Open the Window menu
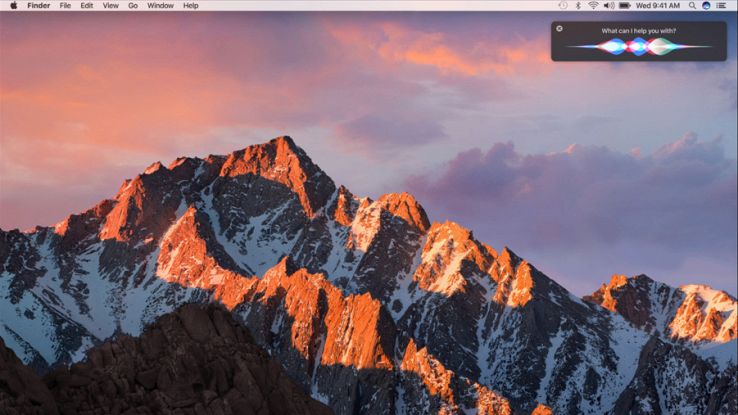738x415 pixels. coord(160,6)
